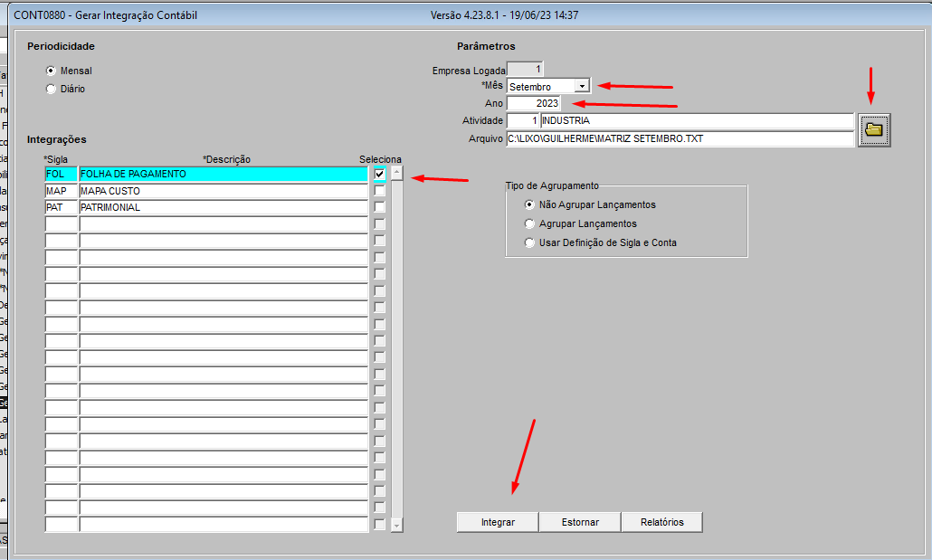Check the MAPA CUSTO selection checkbox
This screenshot has width=932, height=560.
click(379, 191)
